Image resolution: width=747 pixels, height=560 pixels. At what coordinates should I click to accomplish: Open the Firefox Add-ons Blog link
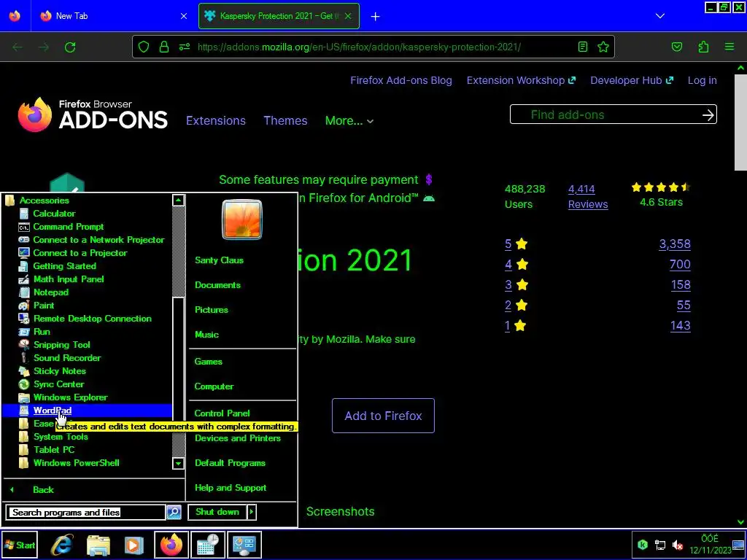click(401, 80)
